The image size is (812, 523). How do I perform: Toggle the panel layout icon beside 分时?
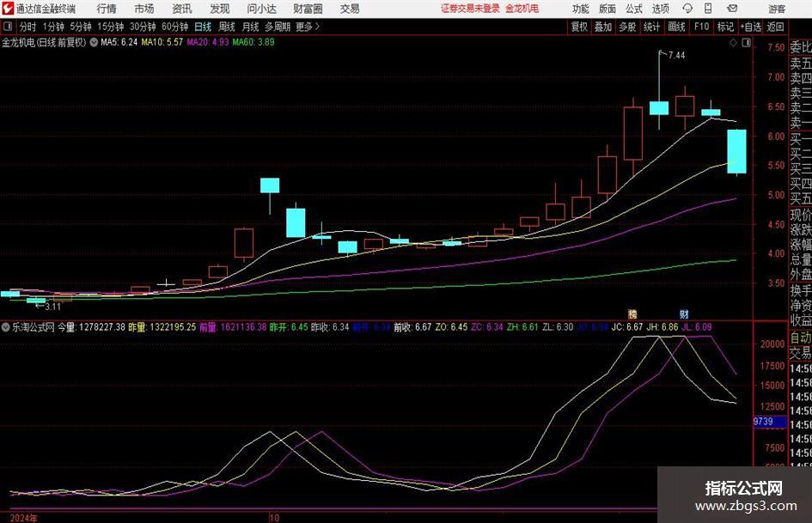7,27
